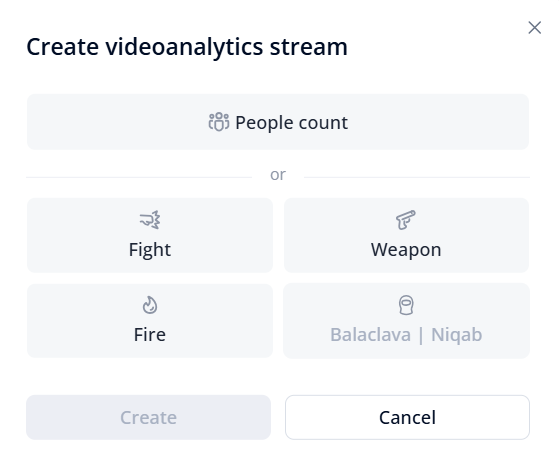The image size is (559, 469).
Task: Choose the Fight detection card
Action: point(150,235)
